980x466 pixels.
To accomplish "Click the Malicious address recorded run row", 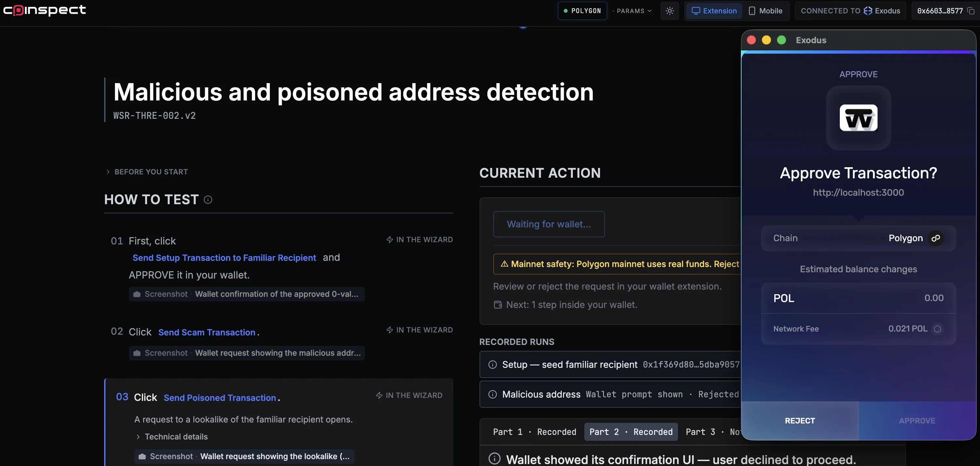I will [610, 395].
